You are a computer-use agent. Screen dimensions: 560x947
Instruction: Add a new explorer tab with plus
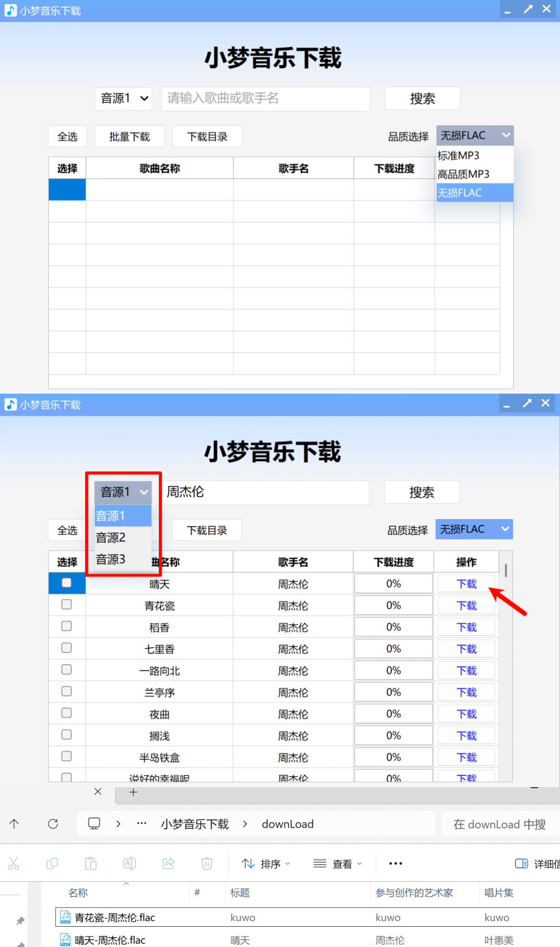[133, 792]
